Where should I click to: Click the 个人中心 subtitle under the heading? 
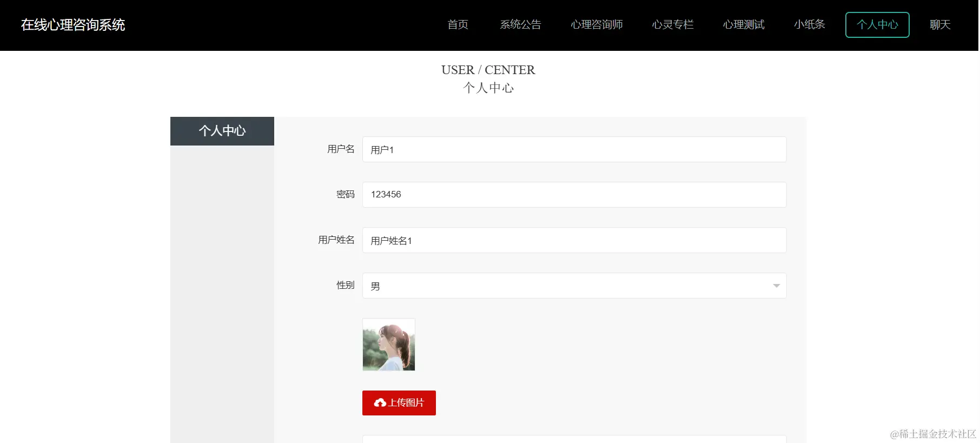pyautogui.click(x=488, y=88)
